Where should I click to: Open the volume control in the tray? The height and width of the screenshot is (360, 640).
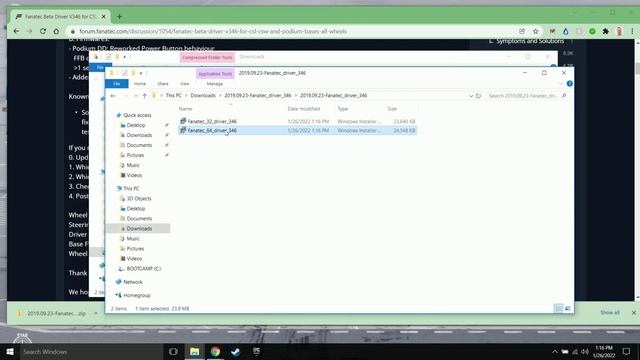point(585,351)
